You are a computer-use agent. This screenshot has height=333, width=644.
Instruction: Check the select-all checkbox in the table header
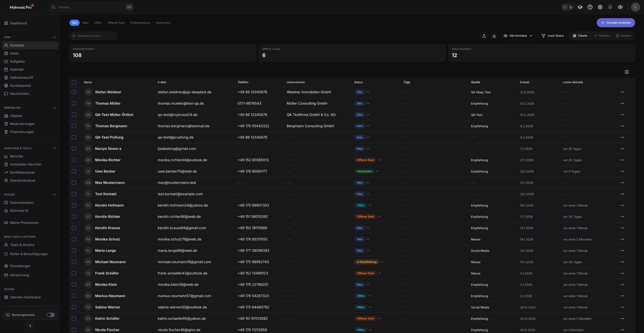point(74,82)
